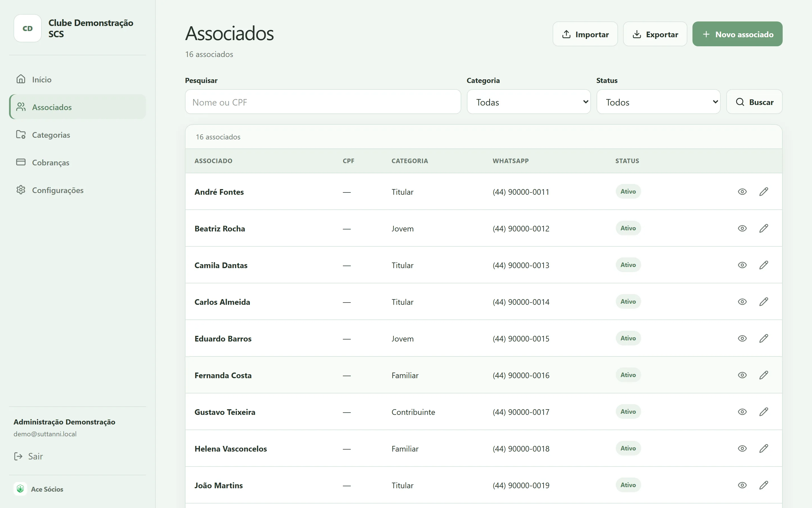Edit Camila Dantas with pencil icon
The width and height of the screenshot is (812, 508).
(x=763, y=265)
